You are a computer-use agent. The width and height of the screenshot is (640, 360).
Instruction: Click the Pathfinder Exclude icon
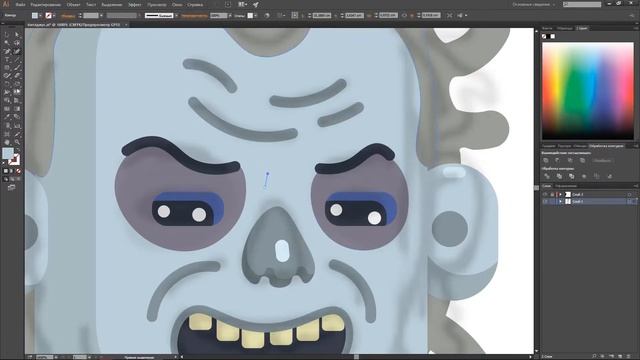click(582, 160)
